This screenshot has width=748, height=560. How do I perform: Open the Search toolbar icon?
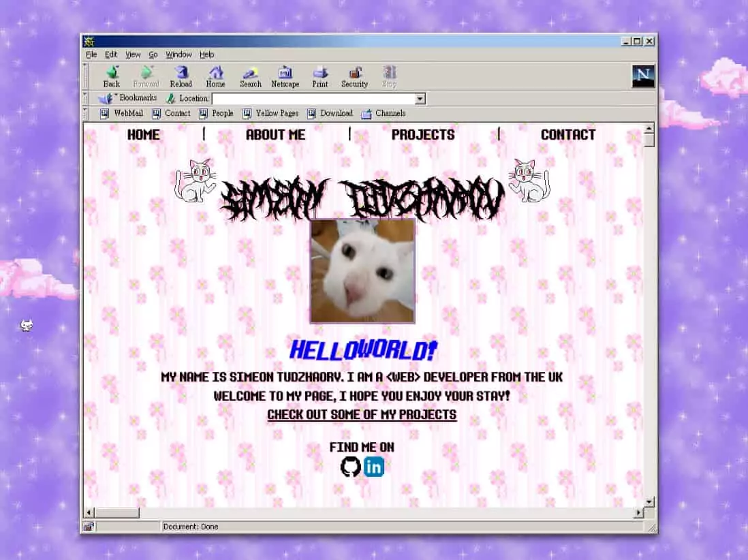tap(250, 76)
